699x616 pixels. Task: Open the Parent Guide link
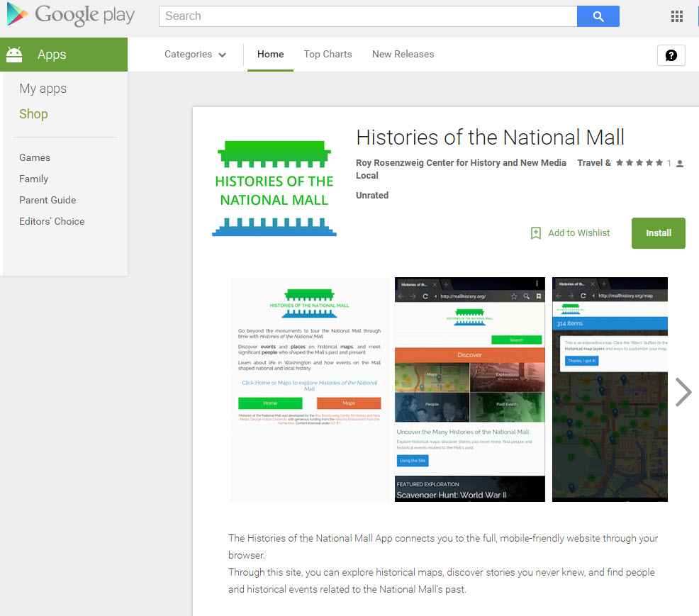click(47, 200)
